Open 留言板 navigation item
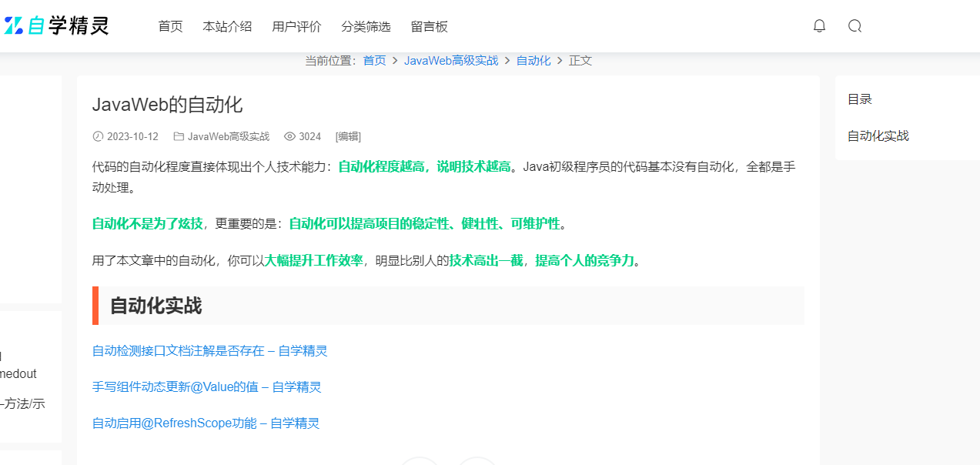Screen dimensions: 980x465 429,26
